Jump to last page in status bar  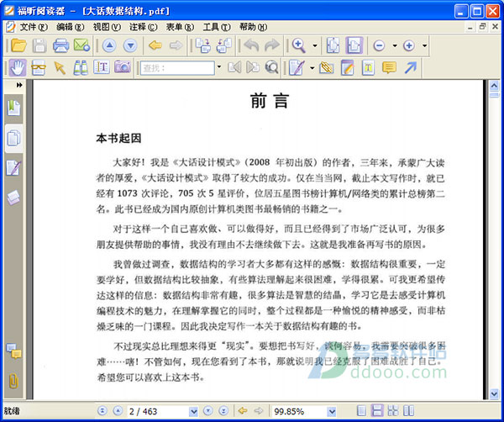[223, 411]
